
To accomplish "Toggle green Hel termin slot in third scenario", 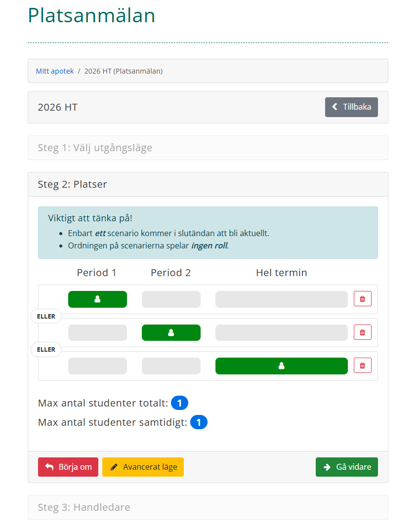I will (x=281, y=366).
